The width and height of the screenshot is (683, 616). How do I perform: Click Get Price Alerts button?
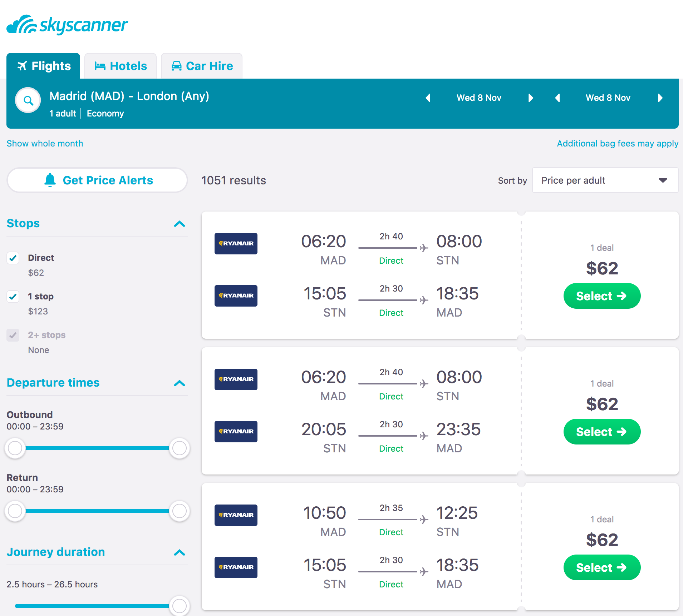97,180
